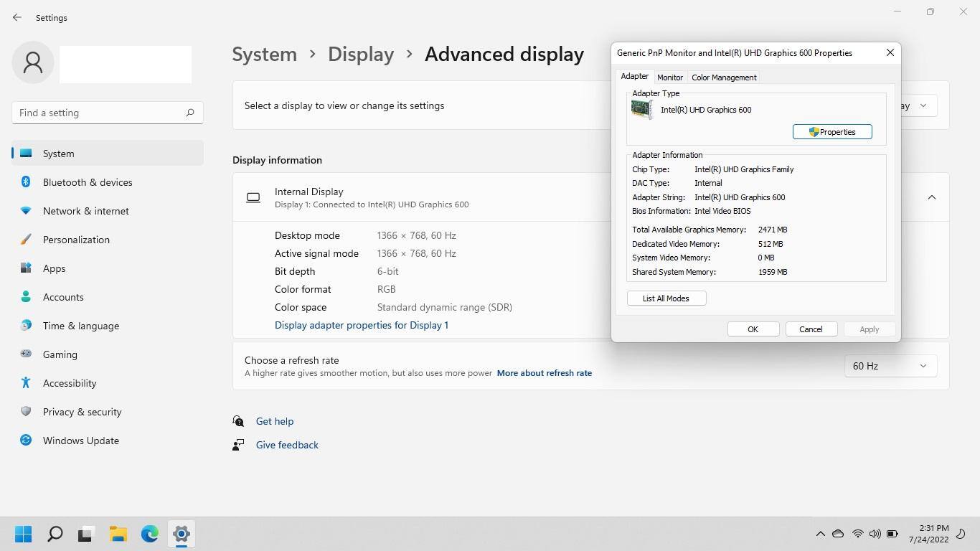The width and height of the screenshot is (980, 551).
Task: Click the Accessibility sidebar icon
Action: point(26,383)
